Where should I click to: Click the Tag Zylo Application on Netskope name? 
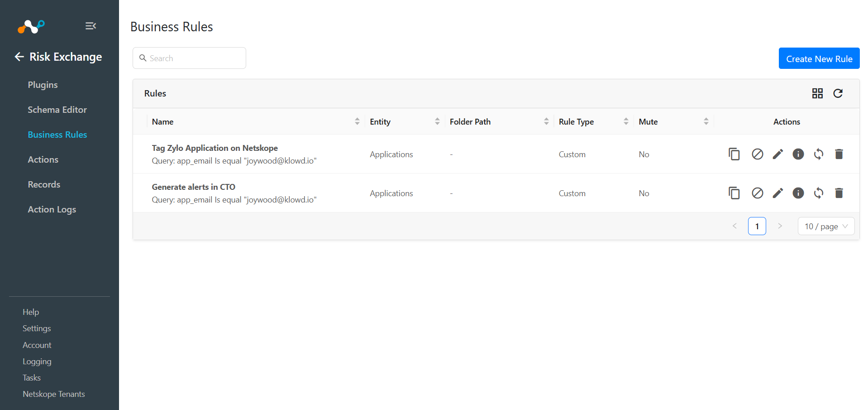215,148
